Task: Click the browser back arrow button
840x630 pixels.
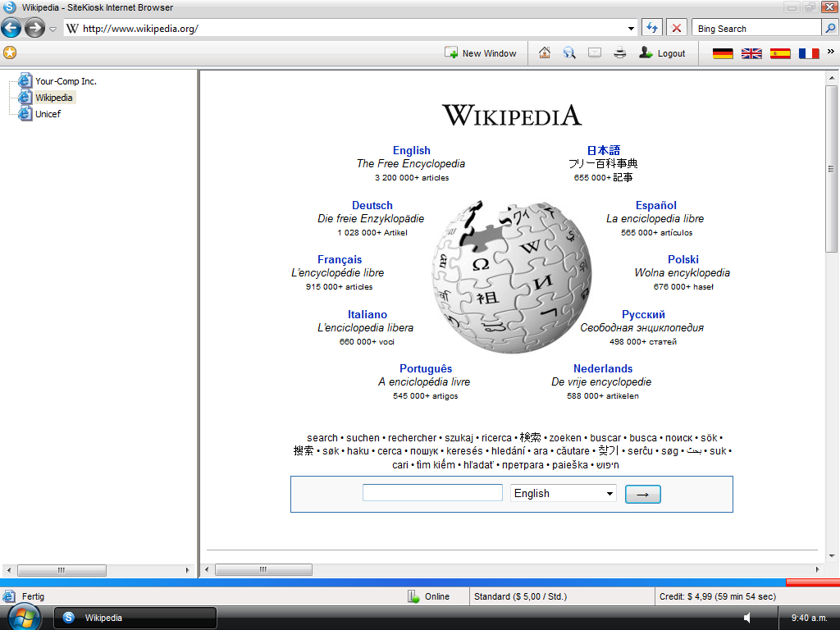Action: click(11, 29)
